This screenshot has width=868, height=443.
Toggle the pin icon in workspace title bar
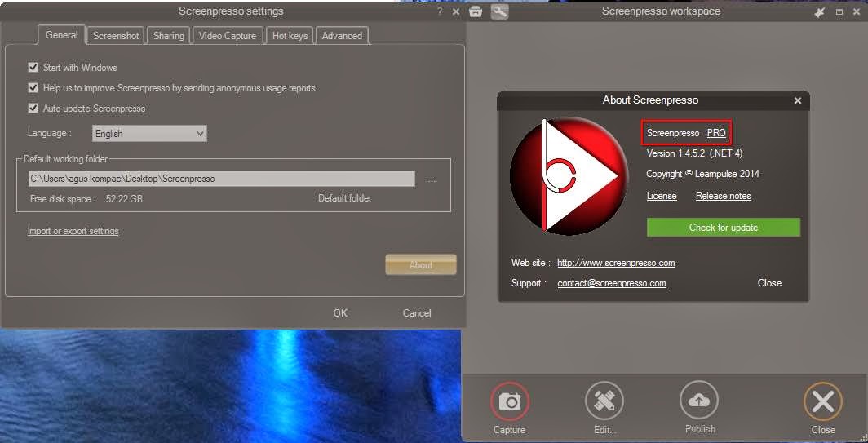pyautogui.click(x=820, y=11)
